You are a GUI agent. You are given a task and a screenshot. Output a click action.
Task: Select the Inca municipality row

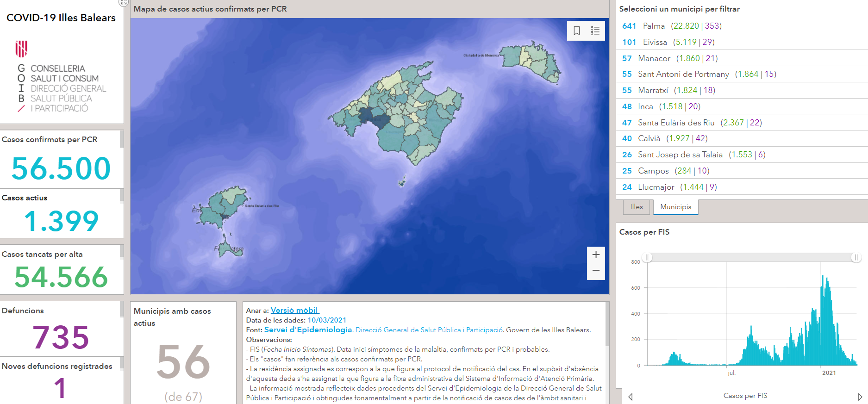[x=742, y=106]
